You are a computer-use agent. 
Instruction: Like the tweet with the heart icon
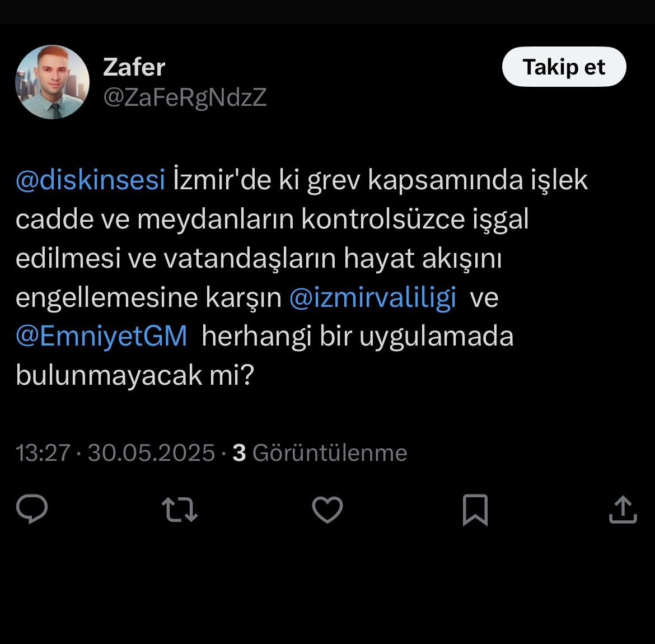(x=327, y=510)
